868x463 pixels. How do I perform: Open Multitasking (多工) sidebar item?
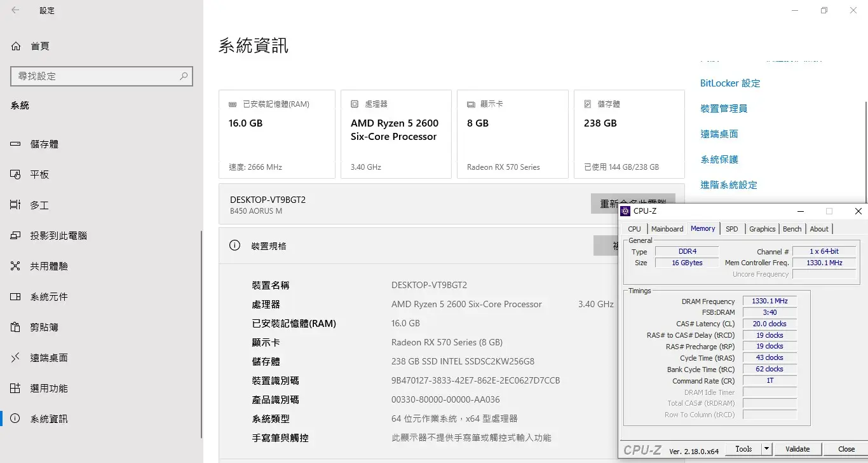click(x=39, y=205)
